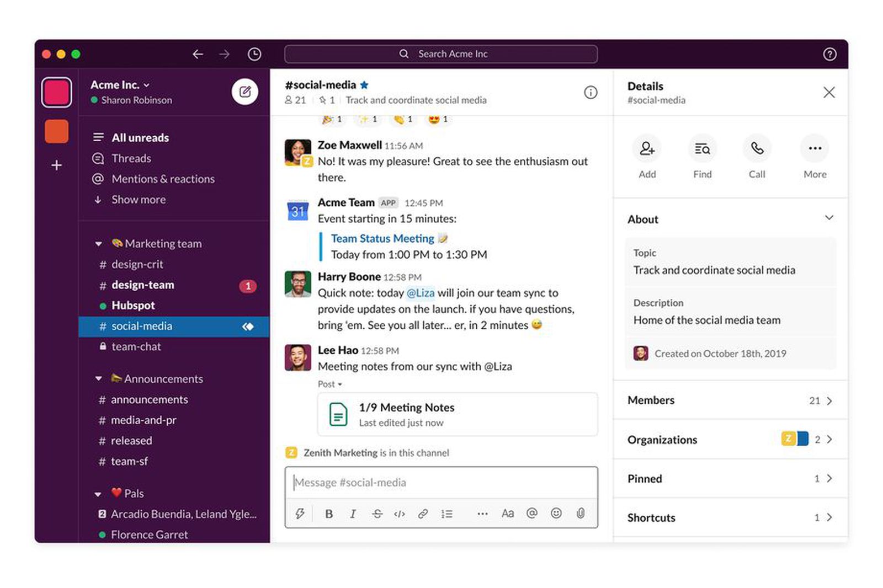This screenshot has width=883, height=588.
Task: Open channel info with the circled i icon
Action: [x=591, y=93]
